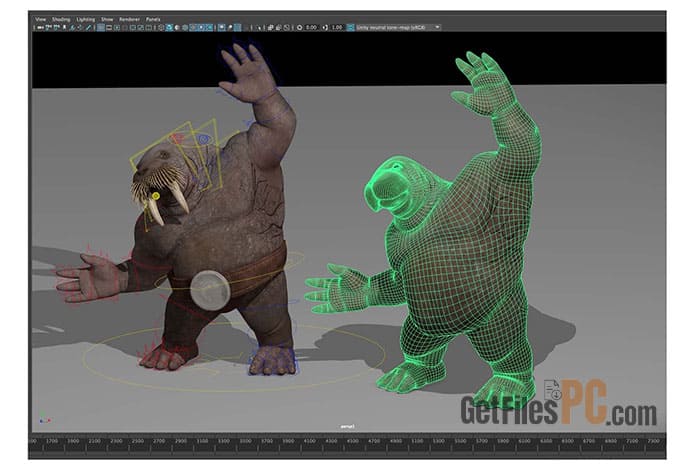Jump to frame 6100 on the timeline

524,441
